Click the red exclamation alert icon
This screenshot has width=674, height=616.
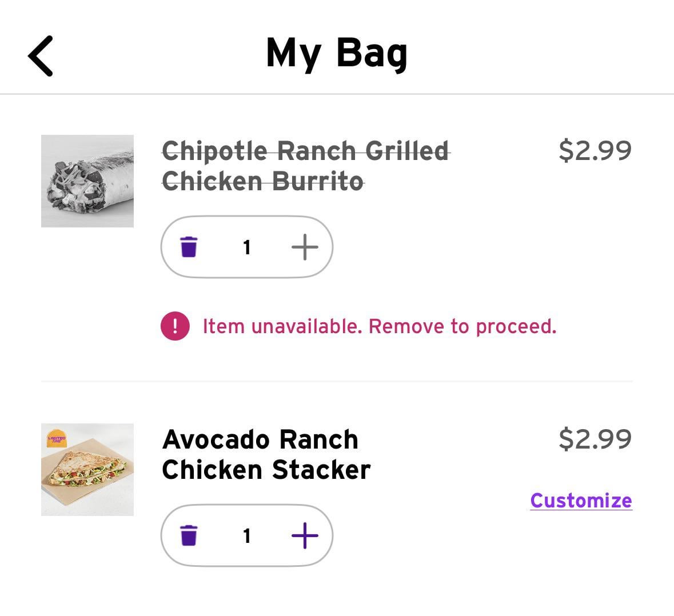[x=175, y=326]
